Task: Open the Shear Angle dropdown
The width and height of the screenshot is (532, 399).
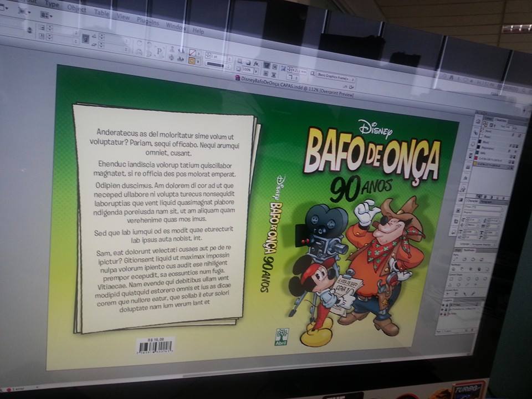Action: click(x=126, y=49)
